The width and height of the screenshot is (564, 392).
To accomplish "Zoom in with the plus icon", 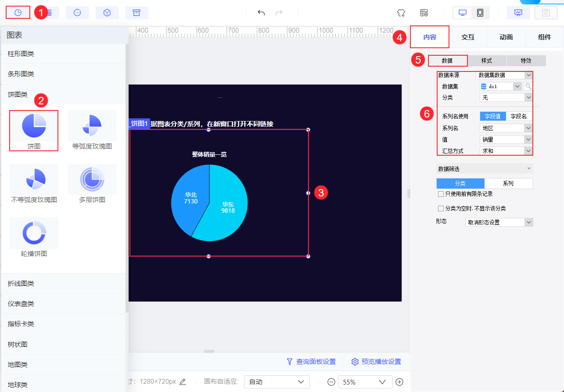I will coord(399,382).
